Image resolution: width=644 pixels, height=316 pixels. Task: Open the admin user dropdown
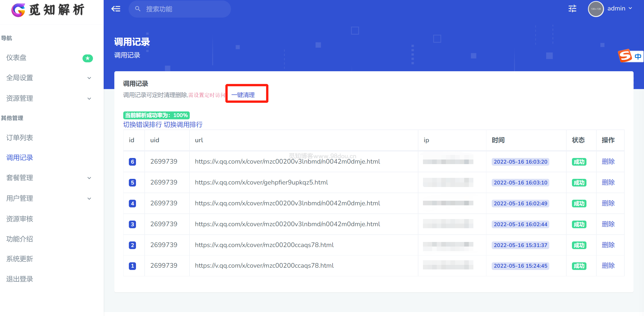620,8
